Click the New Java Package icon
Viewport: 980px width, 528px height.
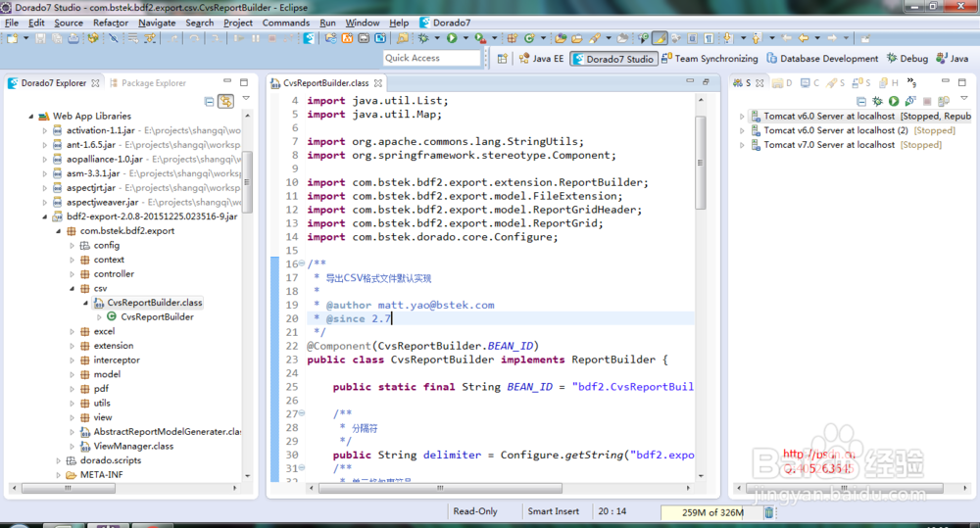512,38
